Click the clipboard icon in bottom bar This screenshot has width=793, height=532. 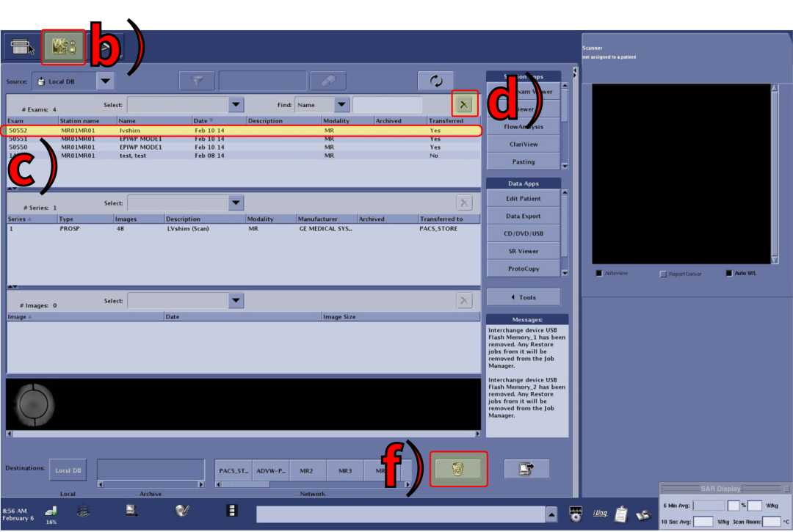[621, 513]
